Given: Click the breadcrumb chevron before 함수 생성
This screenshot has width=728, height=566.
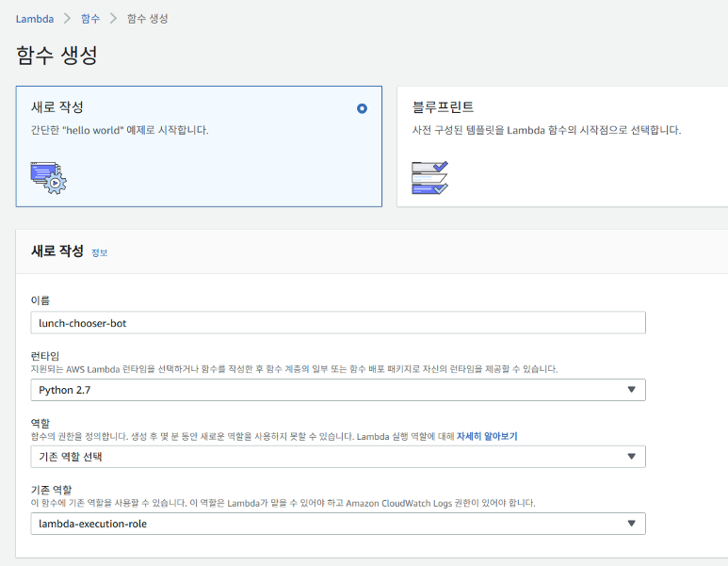Looking at the screenshot, I should 113,19.
